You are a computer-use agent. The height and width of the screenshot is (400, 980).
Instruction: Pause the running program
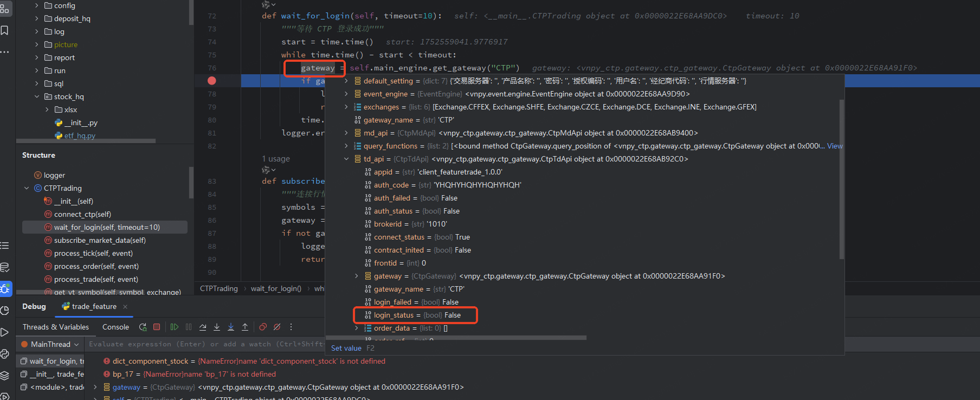tap(189, 327)
